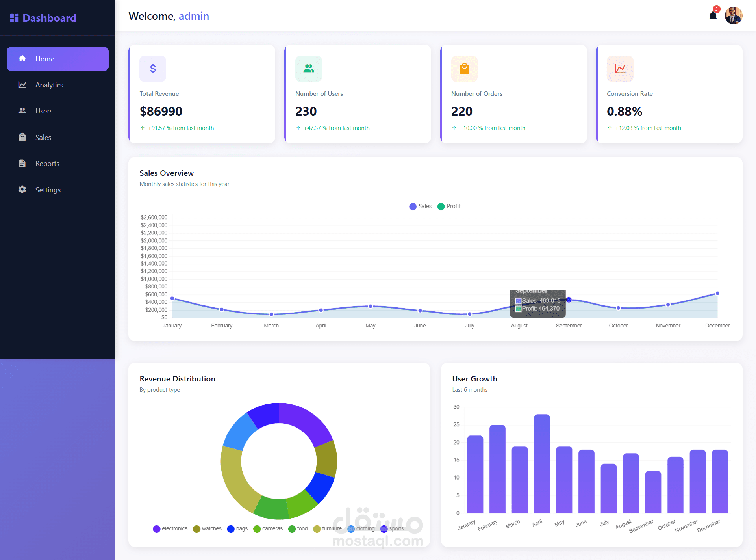Open the Settings menu item
The height and width of the screenshot is (560, 756).
tap(57, 190)
